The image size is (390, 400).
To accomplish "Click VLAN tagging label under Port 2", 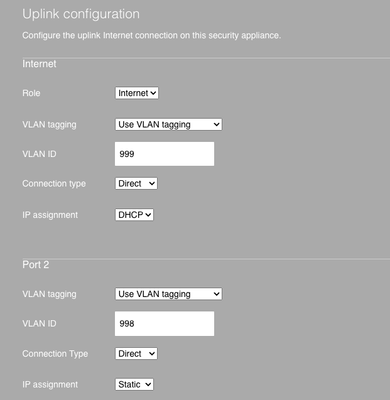I will coord(49,294).
